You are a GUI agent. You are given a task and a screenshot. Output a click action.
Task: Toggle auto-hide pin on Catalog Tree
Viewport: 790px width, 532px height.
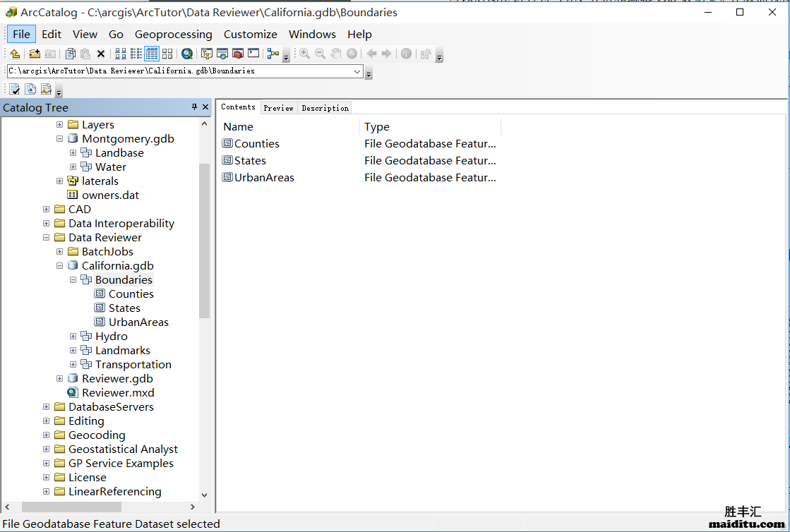tap(194, 107)
